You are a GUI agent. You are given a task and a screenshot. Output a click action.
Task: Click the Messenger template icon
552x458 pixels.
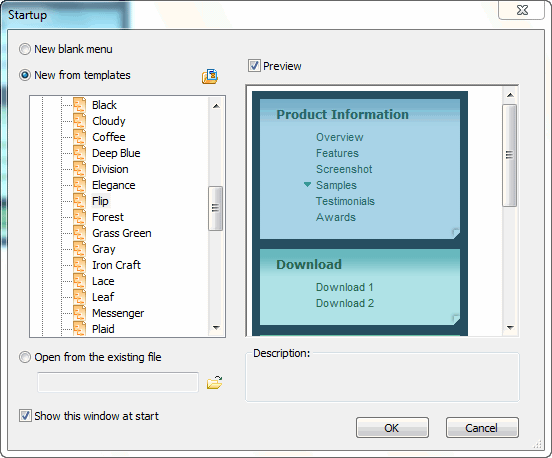click(x=79, y=313)
